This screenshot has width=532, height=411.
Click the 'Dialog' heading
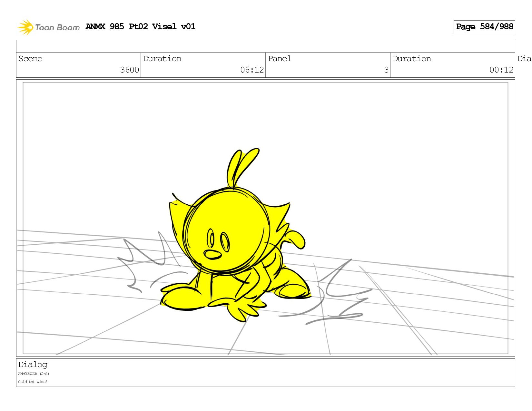coord(33,365)
